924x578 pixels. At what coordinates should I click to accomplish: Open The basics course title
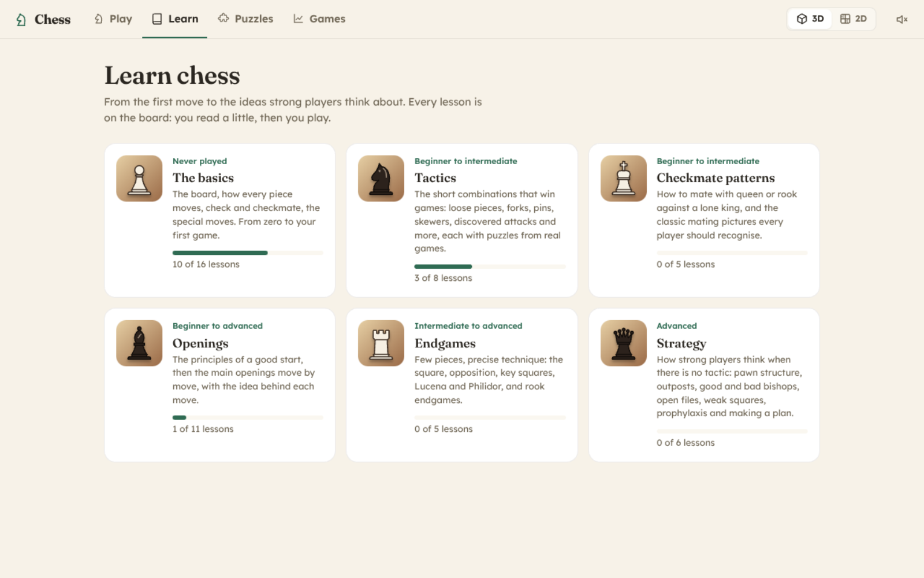tap(203, 178)
